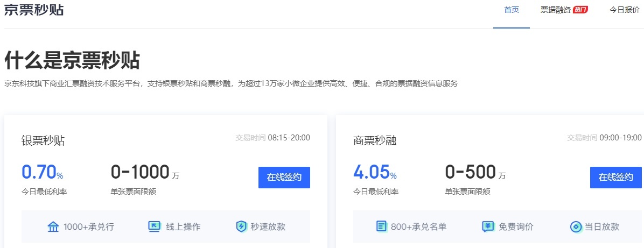Click the 交易时间 08:15-20:00 text

[x=272, y=138]
